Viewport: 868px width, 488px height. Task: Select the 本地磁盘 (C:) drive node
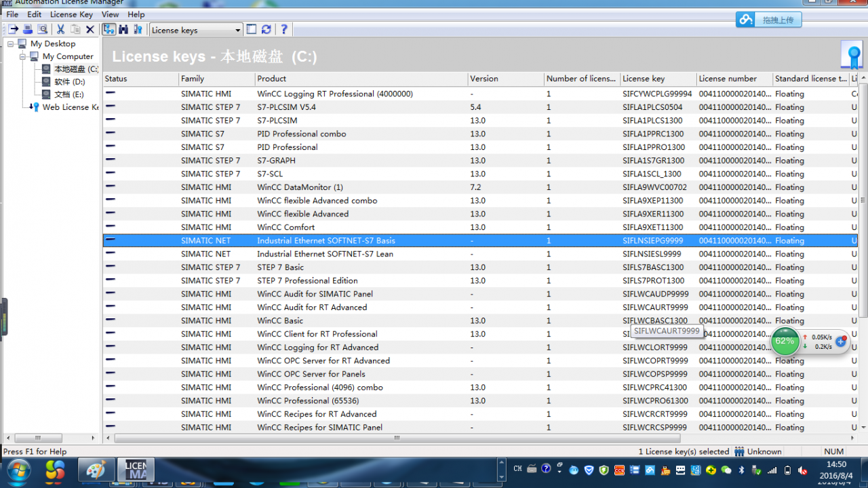click(x=76, y=69)
